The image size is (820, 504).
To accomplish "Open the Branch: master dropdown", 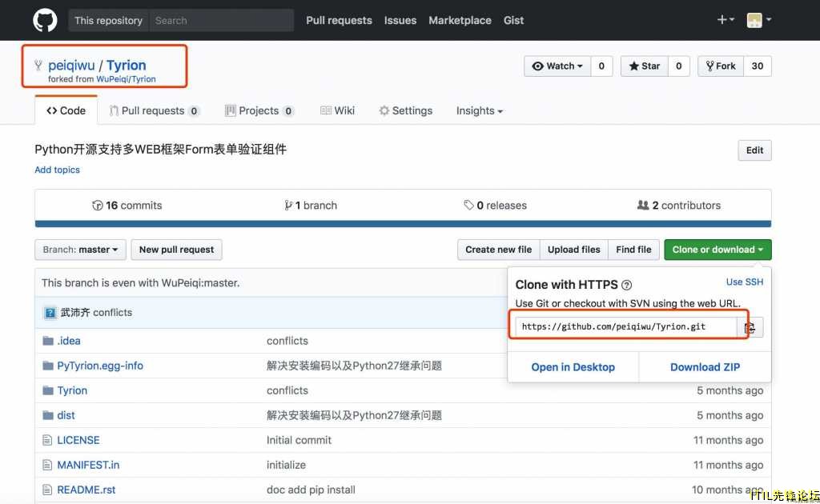I will pyautogui.click(x=81, y=250).
